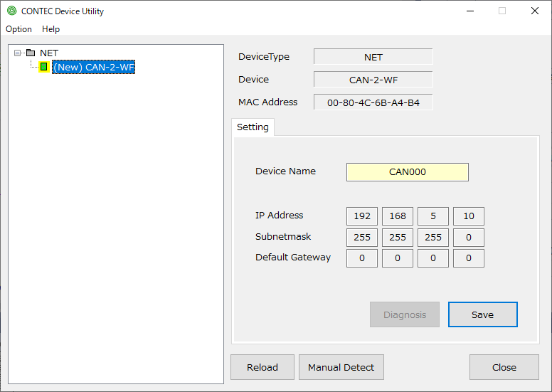Click the last Subnetmask octet field

468,238
